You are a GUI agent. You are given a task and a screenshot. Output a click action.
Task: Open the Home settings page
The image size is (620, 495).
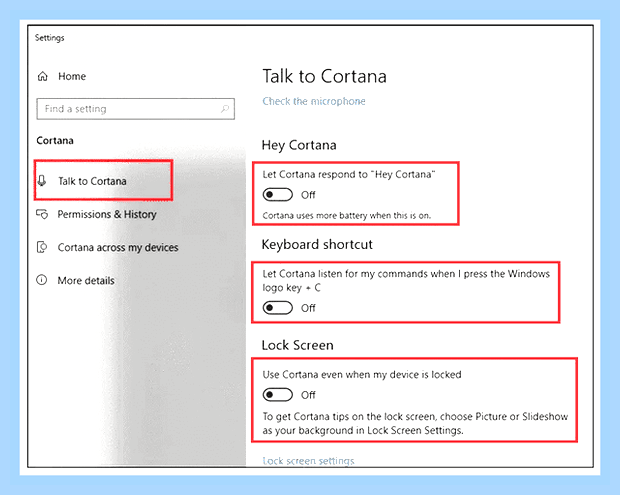click(x=61, y=76)
